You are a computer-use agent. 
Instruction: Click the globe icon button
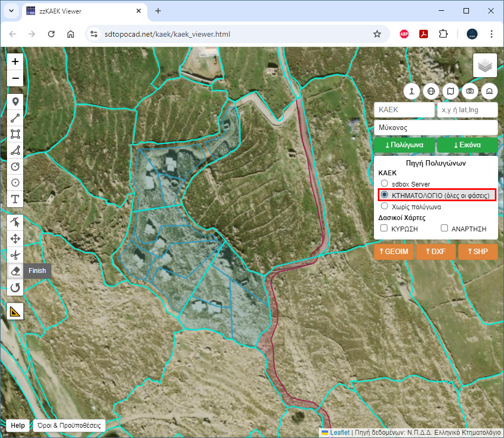(x=431, y=91)
